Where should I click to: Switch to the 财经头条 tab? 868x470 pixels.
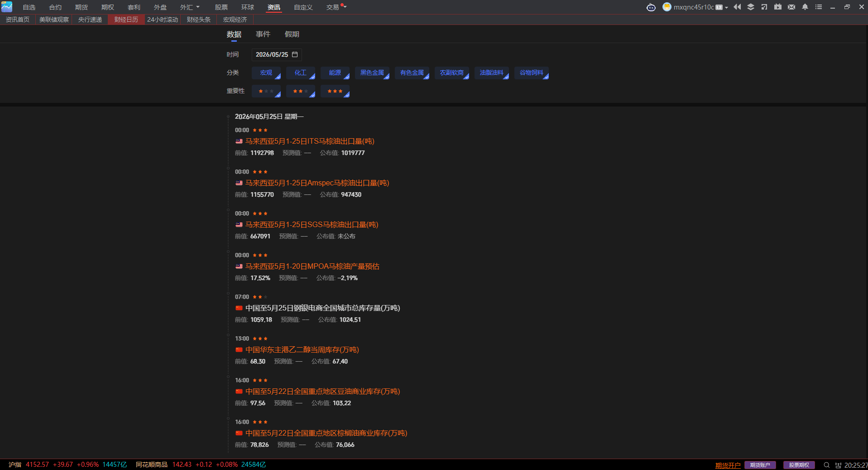click(x=199, y=19)
